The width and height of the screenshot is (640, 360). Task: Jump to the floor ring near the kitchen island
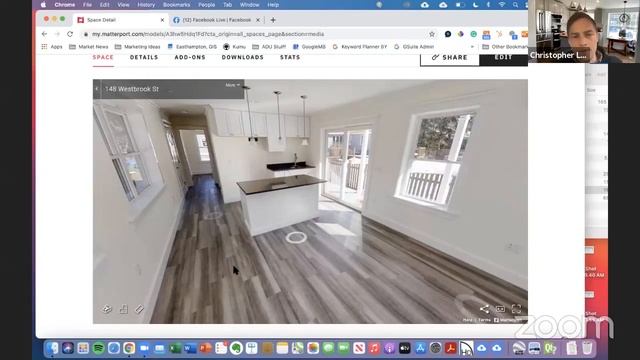pyautogui.click(x=296, y=238)
